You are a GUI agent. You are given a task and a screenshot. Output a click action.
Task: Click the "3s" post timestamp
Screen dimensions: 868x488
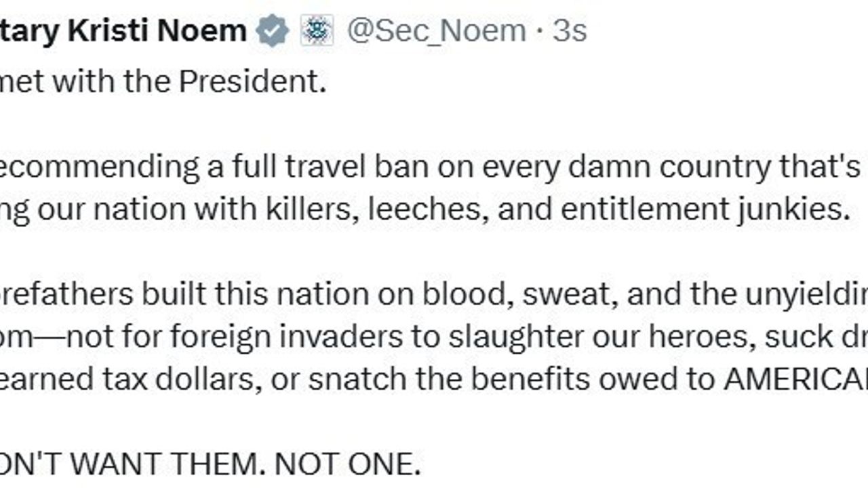pyautogui.click(x=570, y=31)
